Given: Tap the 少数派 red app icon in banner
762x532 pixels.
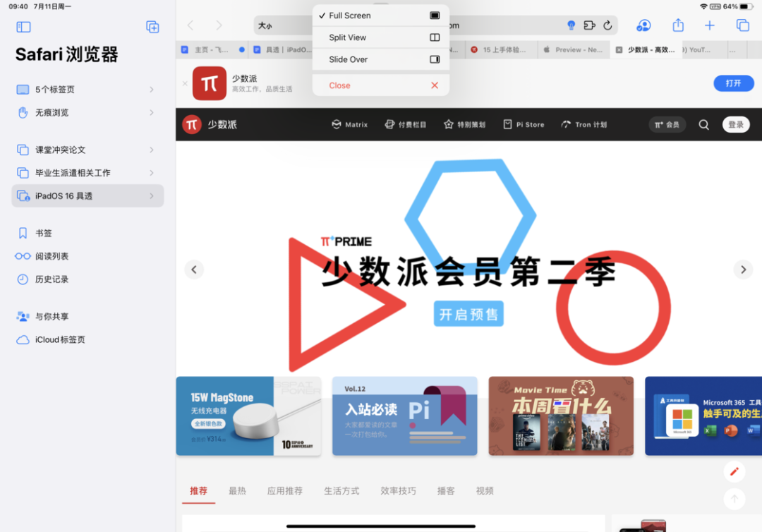Looking at the screenshot, I should click(x=210, y=83).
